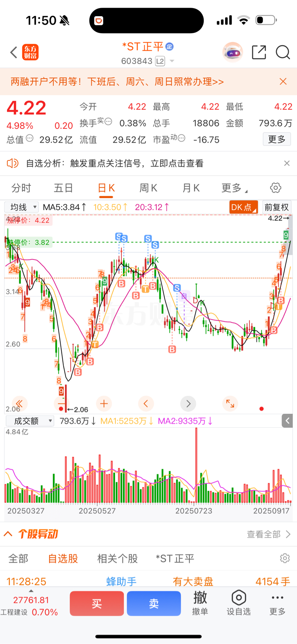Viewport: 297px width, 644px height.
Task: Collapse side panel with gray arrow tab
Action: click(x=287, y=420)
